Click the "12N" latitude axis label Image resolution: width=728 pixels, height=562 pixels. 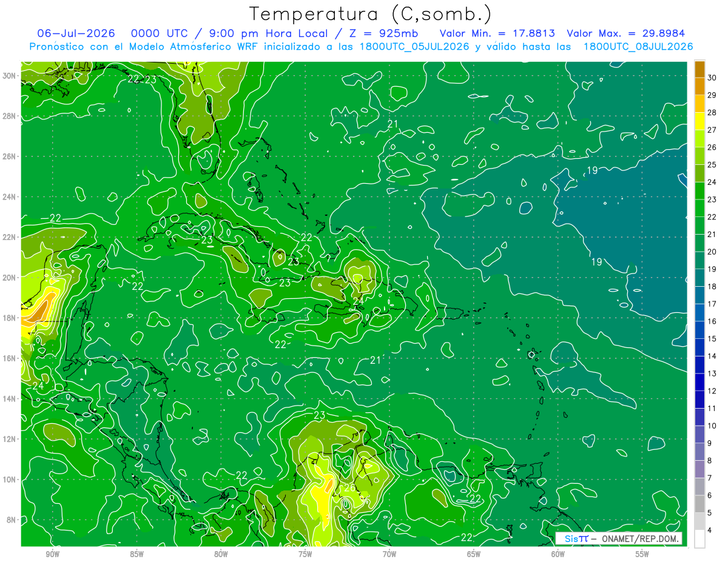click(10, 439)
